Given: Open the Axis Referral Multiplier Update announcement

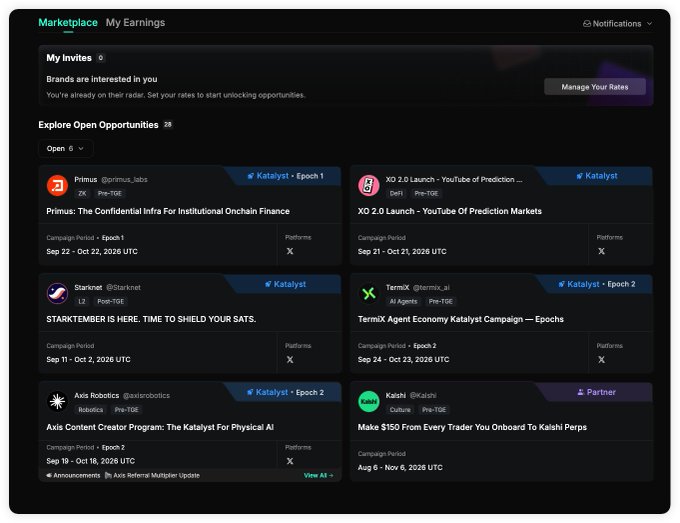Looking at the screenshot, I should (x=153, y=475).
